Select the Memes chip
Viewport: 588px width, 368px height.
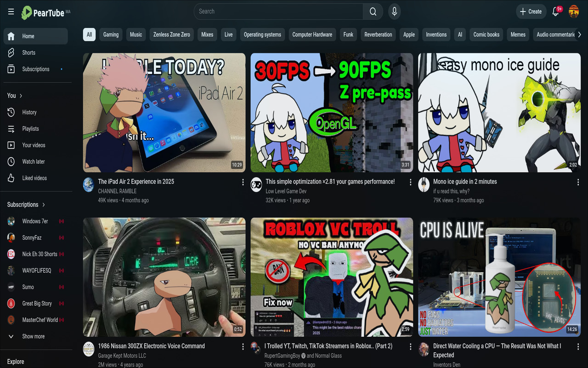tap(518, 34)
